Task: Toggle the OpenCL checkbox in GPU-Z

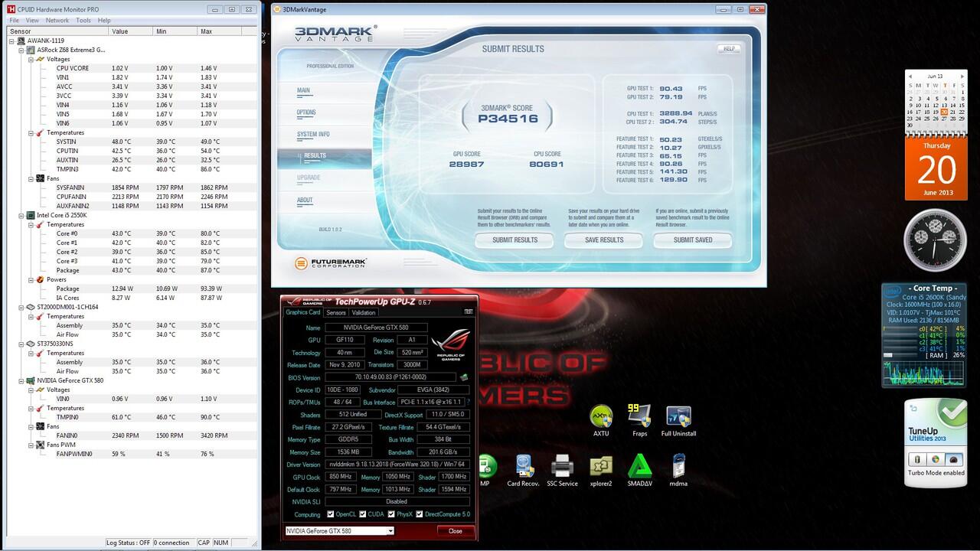Action: tap(331, 514)
